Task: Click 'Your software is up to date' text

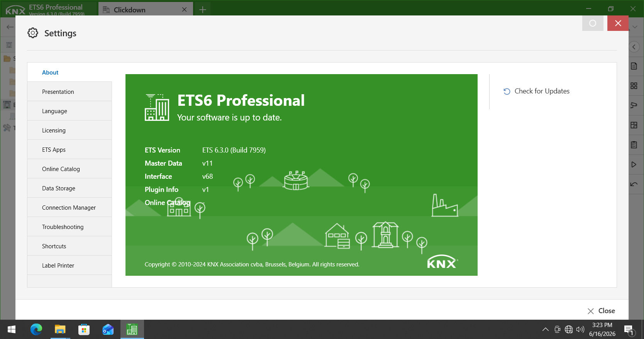Action: (229, 117)
